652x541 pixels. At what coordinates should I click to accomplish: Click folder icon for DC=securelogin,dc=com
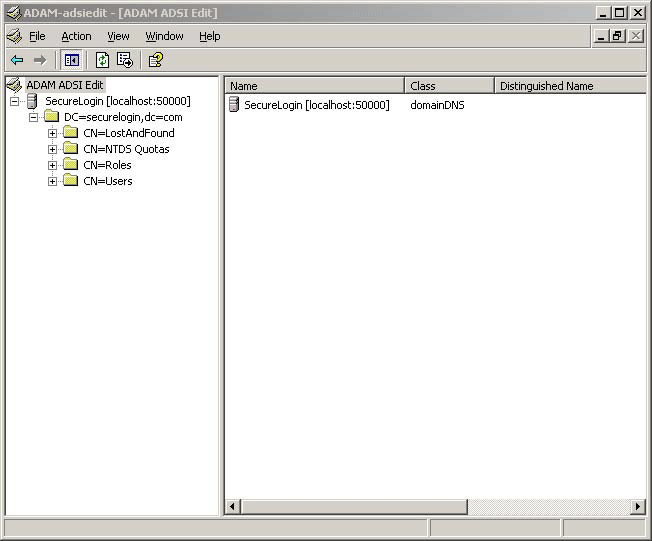[x=52, y=116]
